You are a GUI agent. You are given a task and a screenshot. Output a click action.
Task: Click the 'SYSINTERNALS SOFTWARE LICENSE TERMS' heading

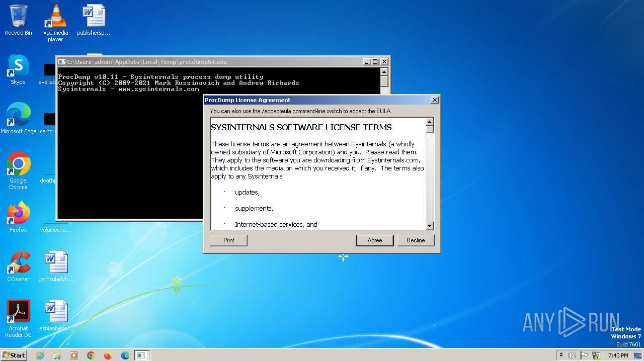point(301,127)
